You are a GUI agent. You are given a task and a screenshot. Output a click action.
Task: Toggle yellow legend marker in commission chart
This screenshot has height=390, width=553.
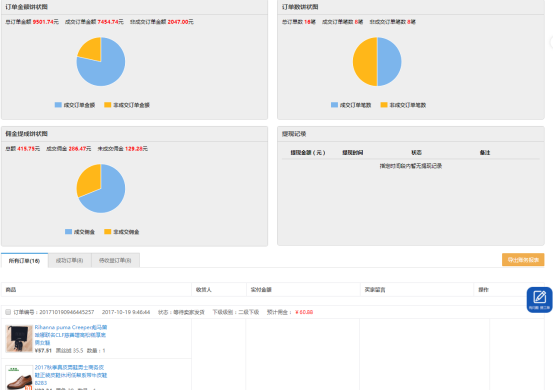108,232
